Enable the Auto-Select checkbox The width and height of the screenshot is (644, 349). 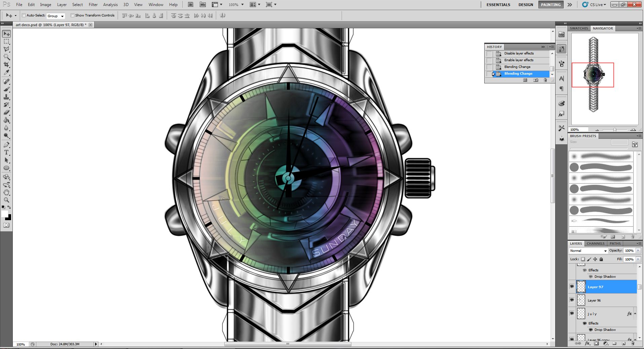(x=24, y=15)
